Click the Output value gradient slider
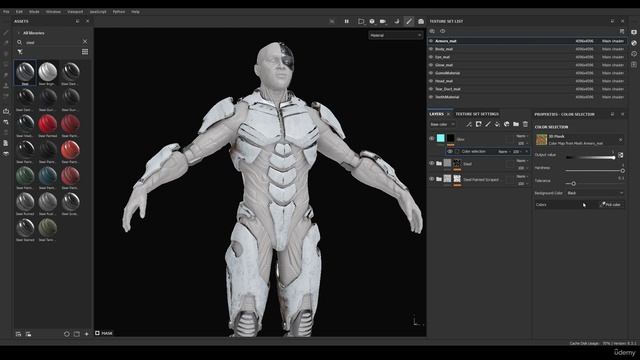Image resolution: width=640 pixels, height=360 pixels. click(x=591, y=157)
